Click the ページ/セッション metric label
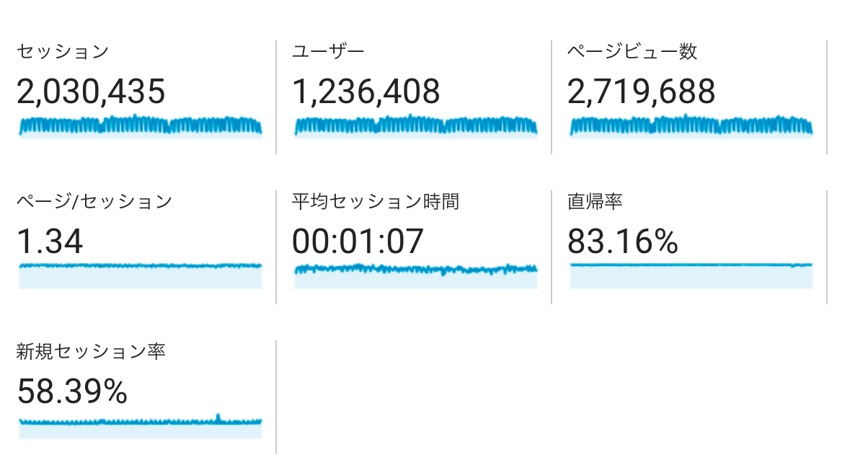 point(94,201)
